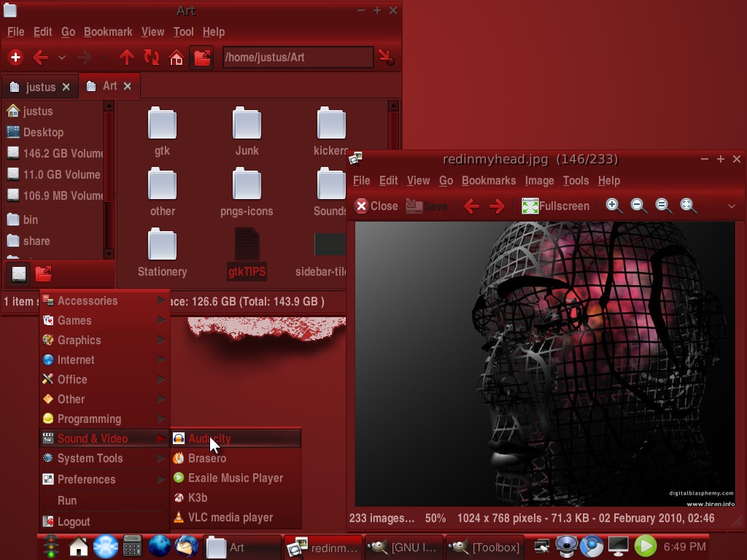Launch Exaile Music Player
Image resolution: width=747 pixels, height=560 pixels.
coord(236,478)
